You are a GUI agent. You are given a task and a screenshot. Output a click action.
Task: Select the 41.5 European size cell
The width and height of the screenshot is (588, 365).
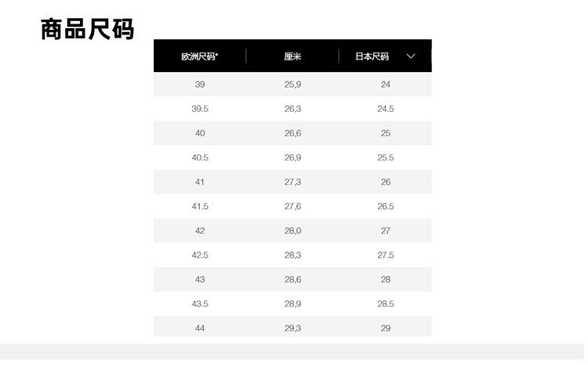click(x=200, y=206)
